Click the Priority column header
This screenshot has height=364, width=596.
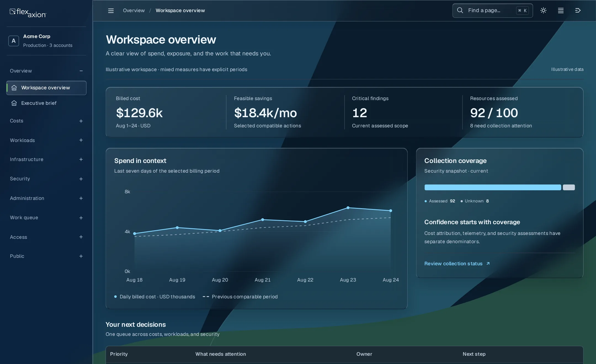click(x=119, y=354)
